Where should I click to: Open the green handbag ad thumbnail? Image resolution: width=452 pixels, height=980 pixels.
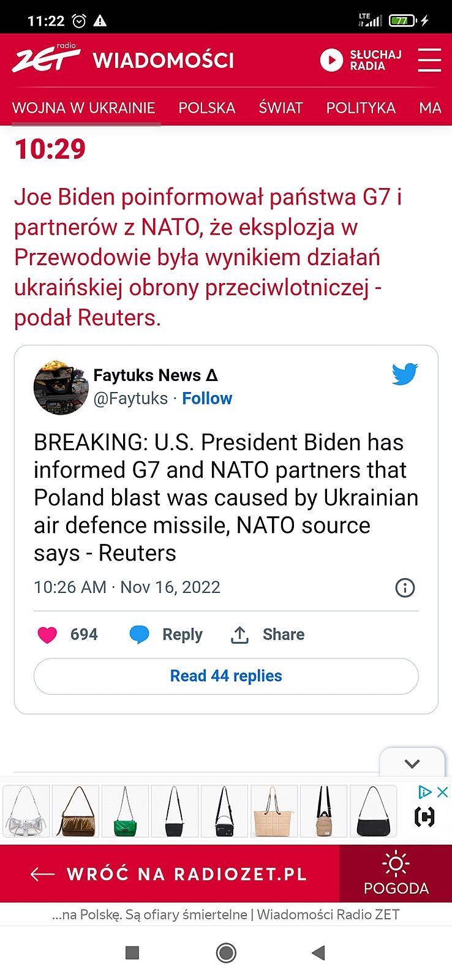(x=126, y=812)
